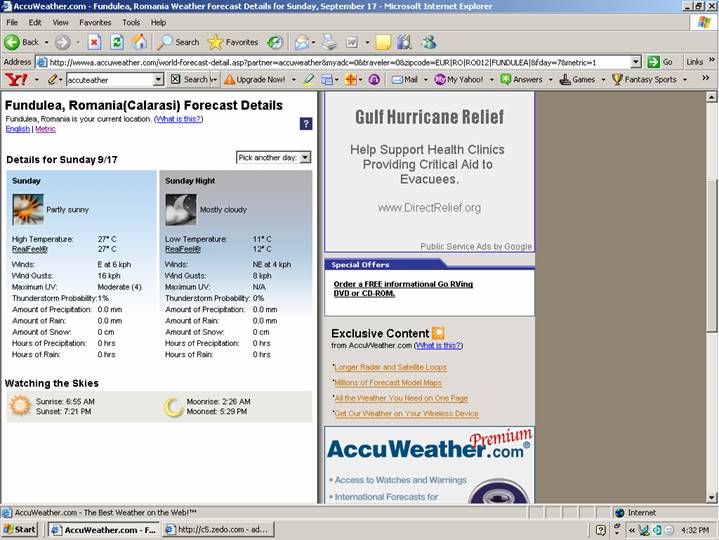The height and width of the screenshot is (540, 719).
Task: Click the Edit with Word icon
Action: tap(352, 43)
